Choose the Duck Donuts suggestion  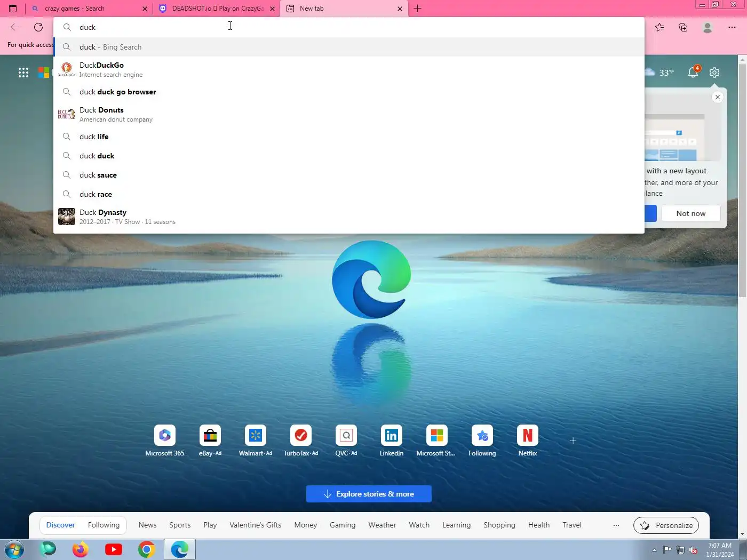[x=349, y=114]
